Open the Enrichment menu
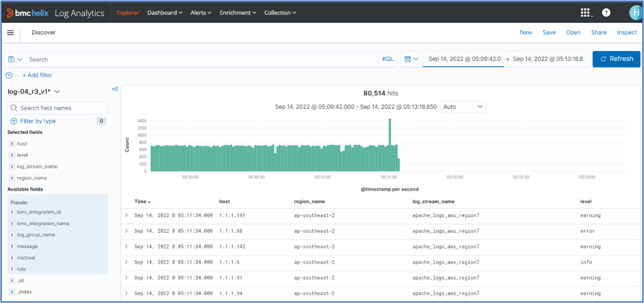The height and width of the screenshot is (303, 644). (238, 13)
